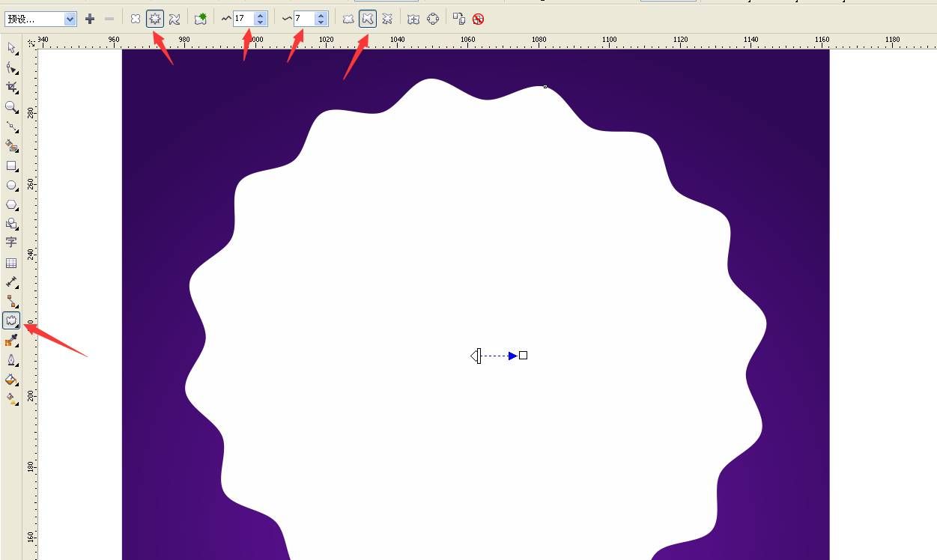Click the square distortion end handle
937x560 pixels.
click(523, 356)
